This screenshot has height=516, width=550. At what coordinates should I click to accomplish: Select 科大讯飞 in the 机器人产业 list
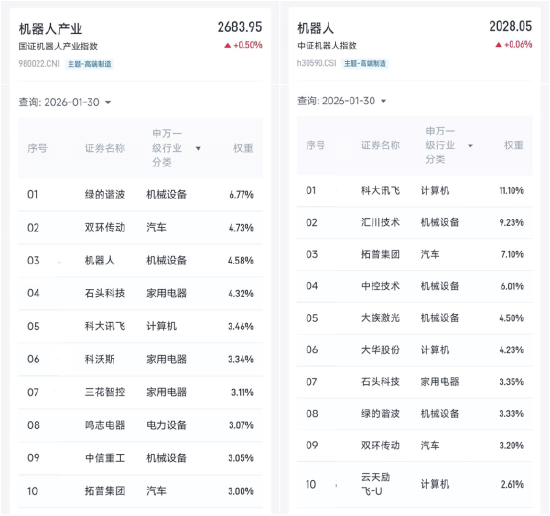(x=105, y=326)
